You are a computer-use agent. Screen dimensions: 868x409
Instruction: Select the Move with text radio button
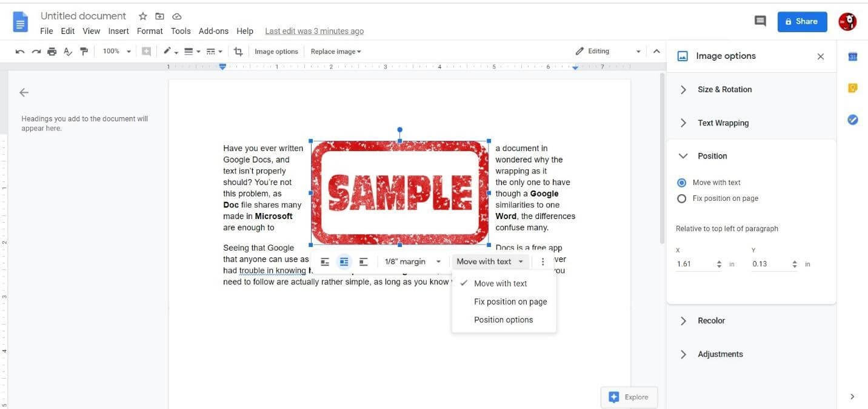pyautogui.click(x=681, y=183)
